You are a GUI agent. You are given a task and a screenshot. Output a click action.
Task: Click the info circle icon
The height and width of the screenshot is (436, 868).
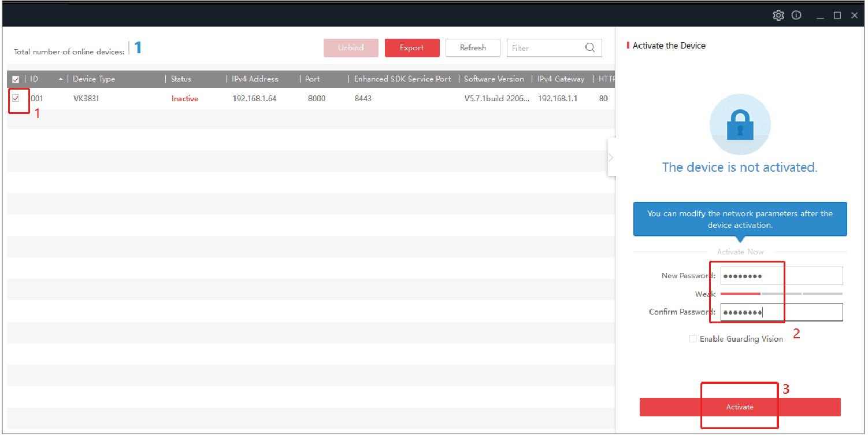pyautogui.click(x=796, y=15)
